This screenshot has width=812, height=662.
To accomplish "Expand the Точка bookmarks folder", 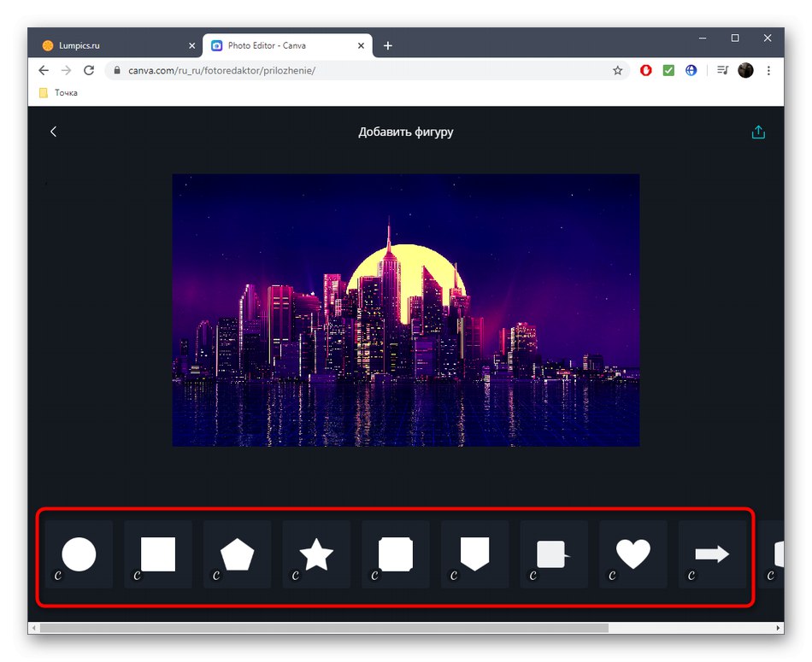I will coord(58,92).
